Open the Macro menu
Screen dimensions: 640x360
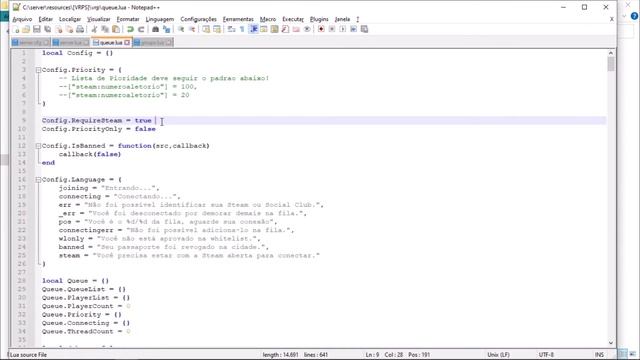268,19
